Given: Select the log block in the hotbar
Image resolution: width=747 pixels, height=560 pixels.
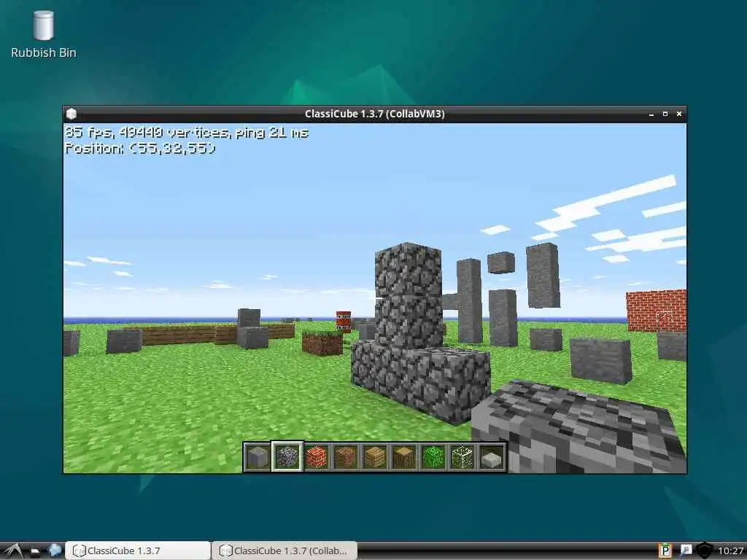Looking at the screenshot, I should (x=404, y=456).
